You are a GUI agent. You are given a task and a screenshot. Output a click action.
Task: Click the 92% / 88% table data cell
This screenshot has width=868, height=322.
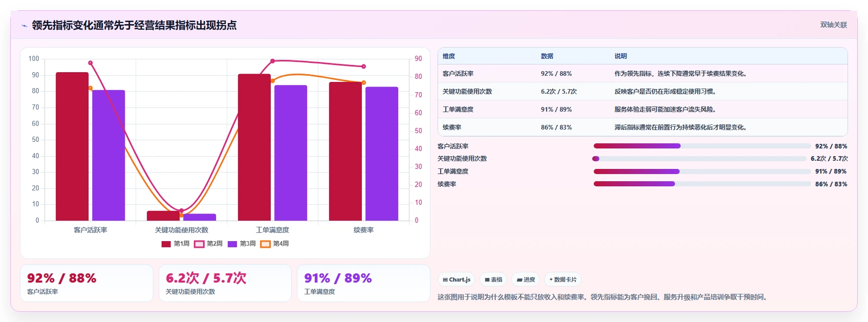[x=556, y=74]
